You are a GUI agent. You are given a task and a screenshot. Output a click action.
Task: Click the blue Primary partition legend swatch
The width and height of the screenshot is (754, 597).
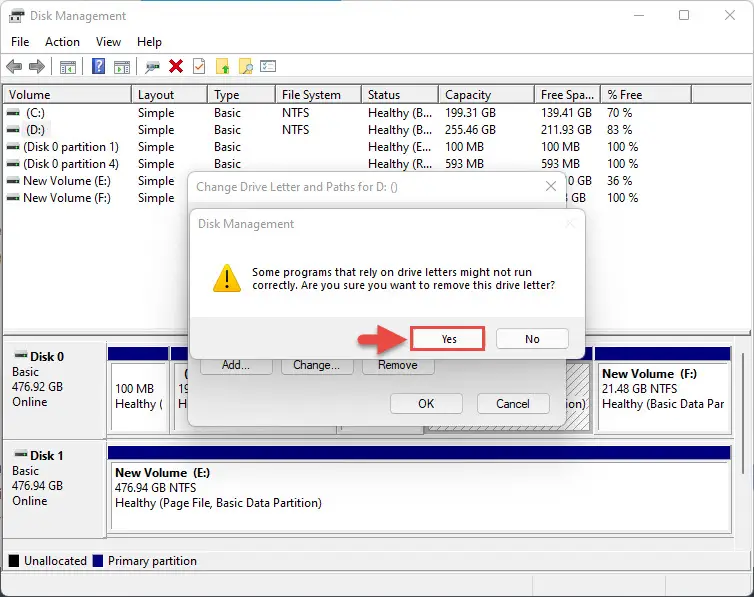click(x=98, y=561)
